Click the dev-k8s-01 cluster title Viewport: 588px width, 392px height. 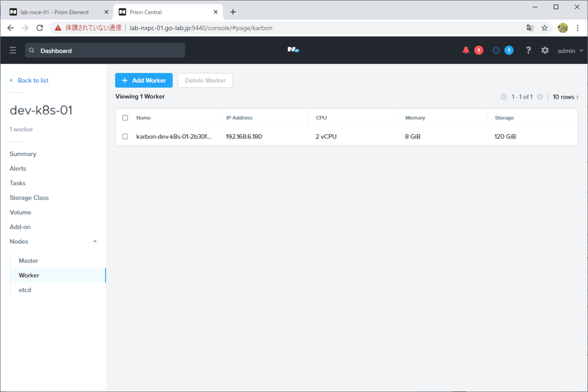pos(41,111)
